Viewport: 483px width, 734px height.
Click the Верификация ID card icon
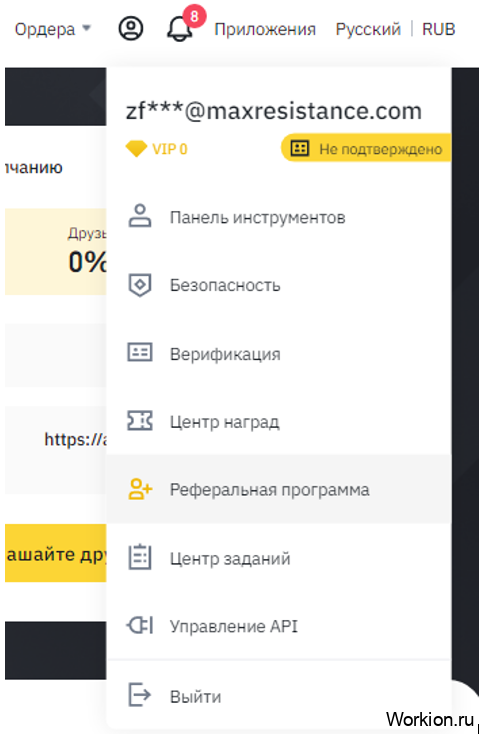click(x=140, y=352)
